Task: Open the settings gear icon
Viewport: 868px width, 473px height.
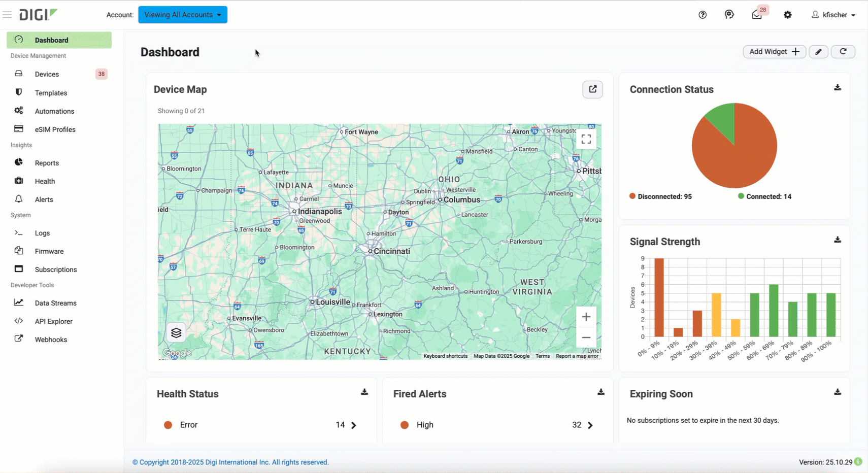Action: 787,15
